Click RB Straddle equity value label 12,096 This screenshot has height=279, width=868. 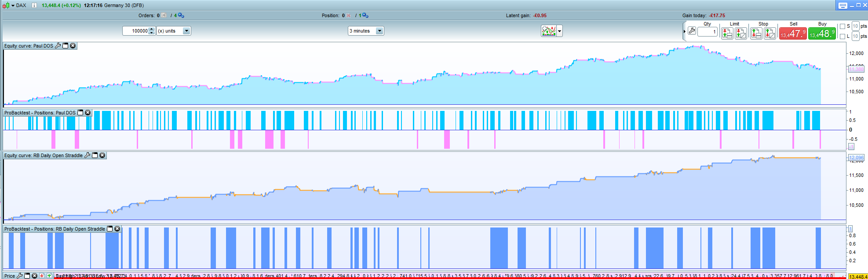[x=856, y=158]
